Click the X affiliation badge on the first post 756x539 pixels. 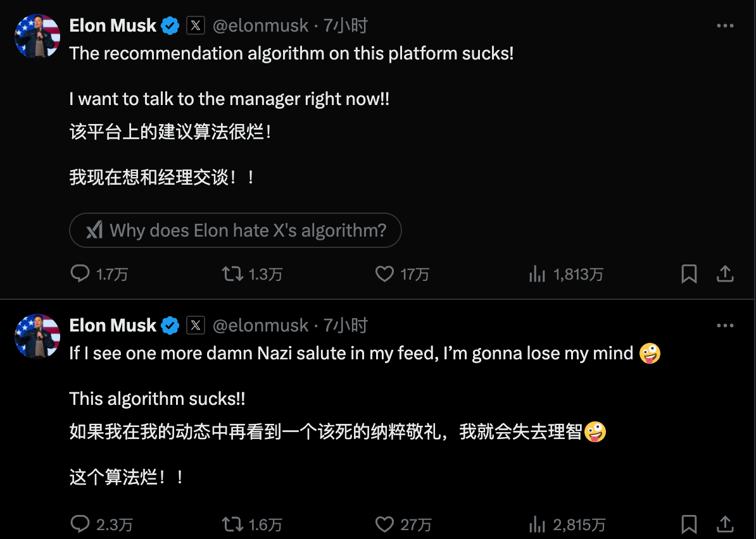(x=196, y=25)
